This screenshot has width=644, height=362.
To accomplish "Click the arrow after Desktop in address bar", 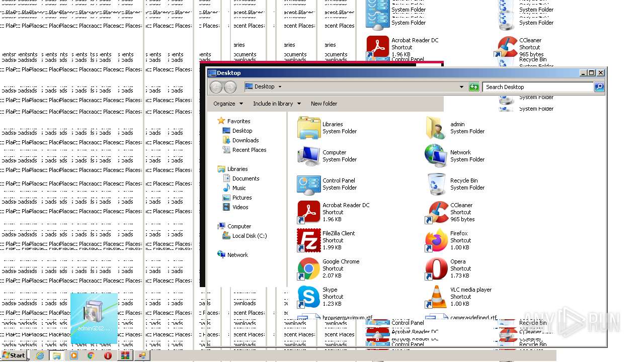I will tap(280, 86).
